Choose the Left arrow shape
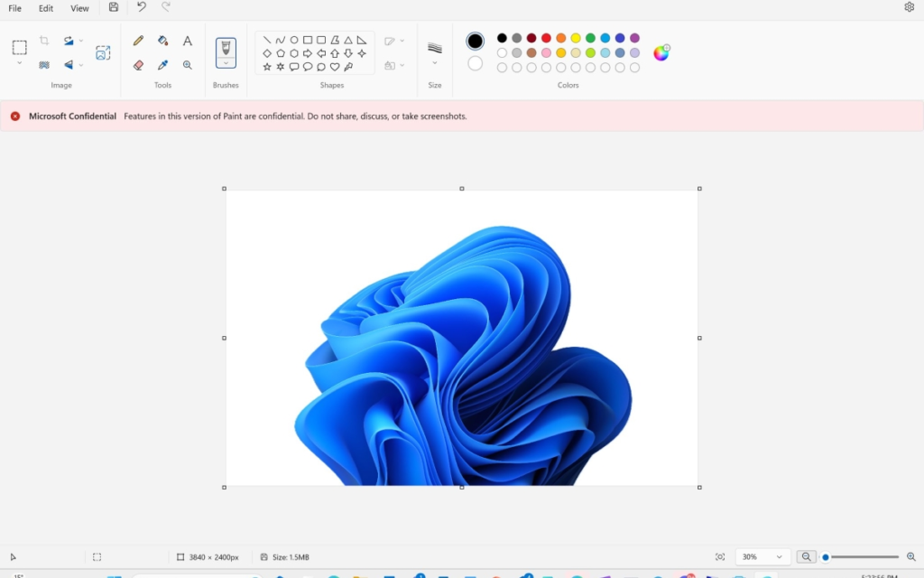Screen dimensions: 924x578 click(x=321, y=53)
